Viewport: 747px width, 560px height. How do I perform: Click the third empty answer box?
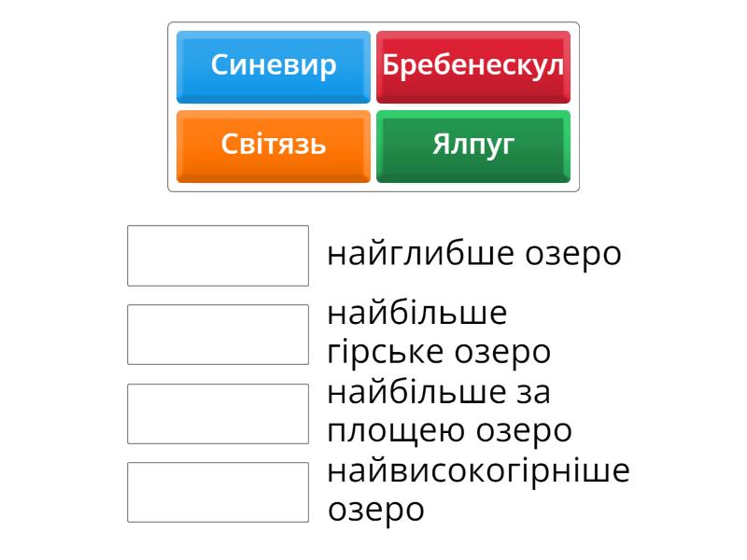pos(218,413)
